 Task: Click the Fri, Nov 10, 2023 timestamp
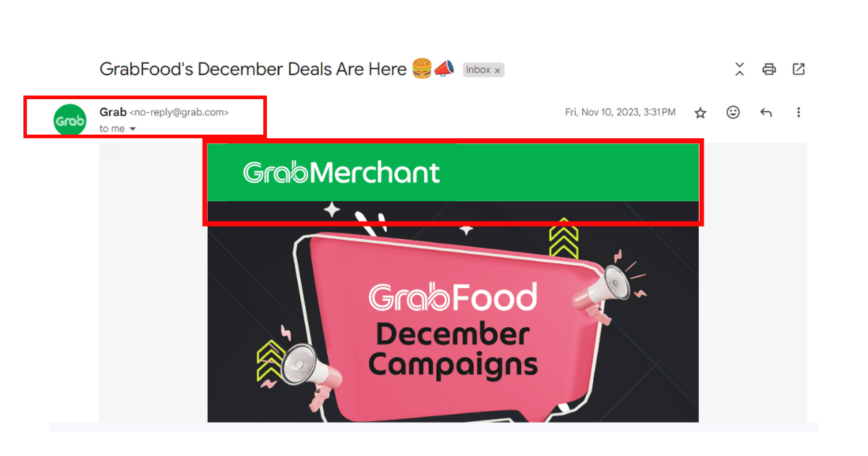tap(620, 112)
